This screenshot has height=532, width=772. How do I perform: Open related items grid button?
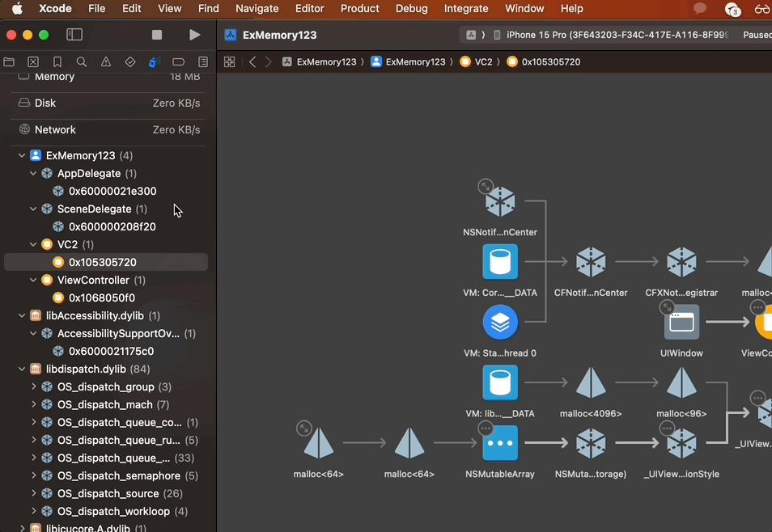[230, 62]
